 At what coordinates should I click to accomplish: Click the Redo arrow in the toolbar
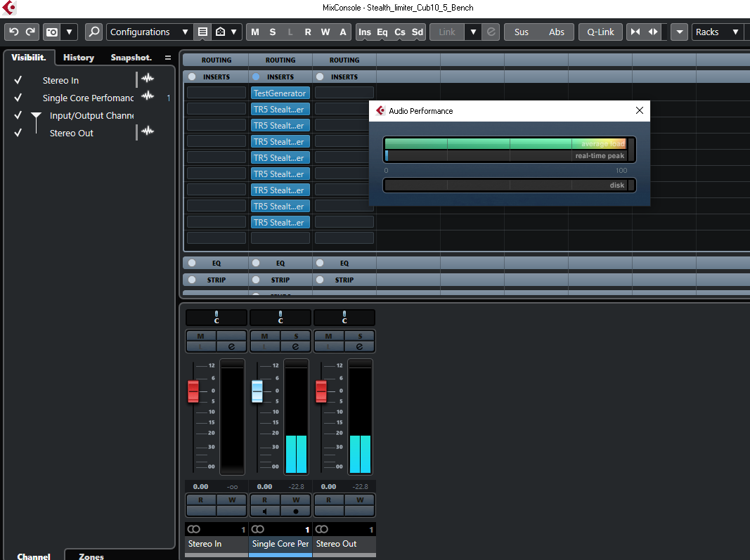30,32
